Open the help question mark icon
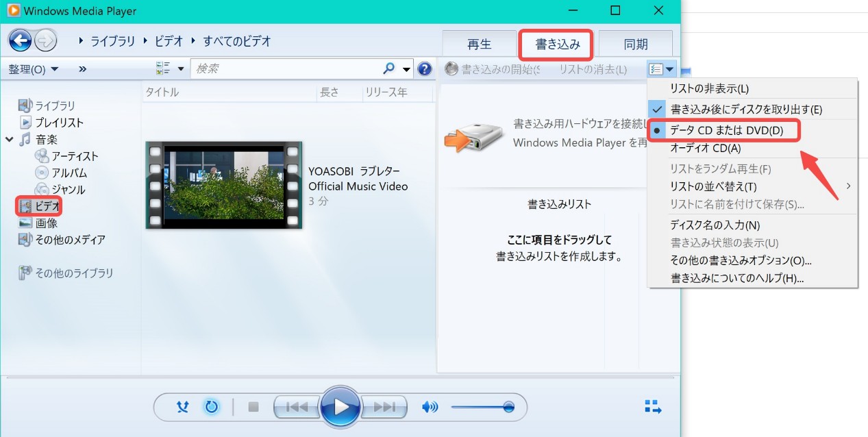868x437 pixels. 425,68
